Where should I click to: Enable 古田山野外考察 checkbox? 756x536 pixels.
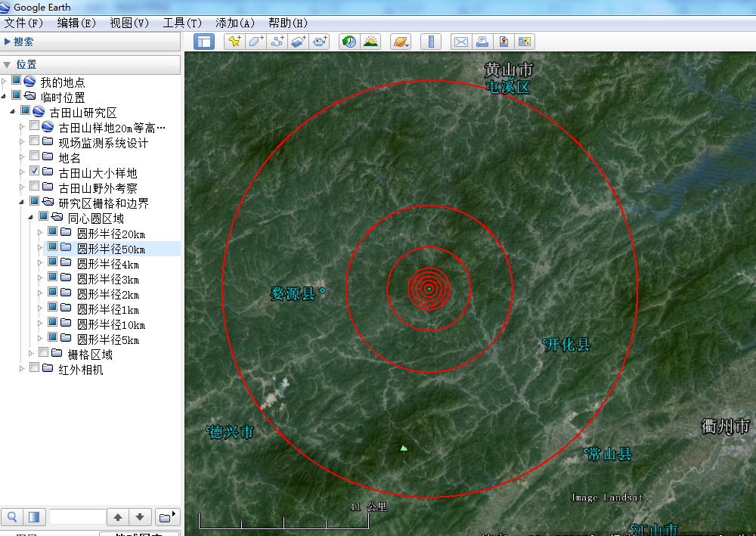tap(34, 185)
